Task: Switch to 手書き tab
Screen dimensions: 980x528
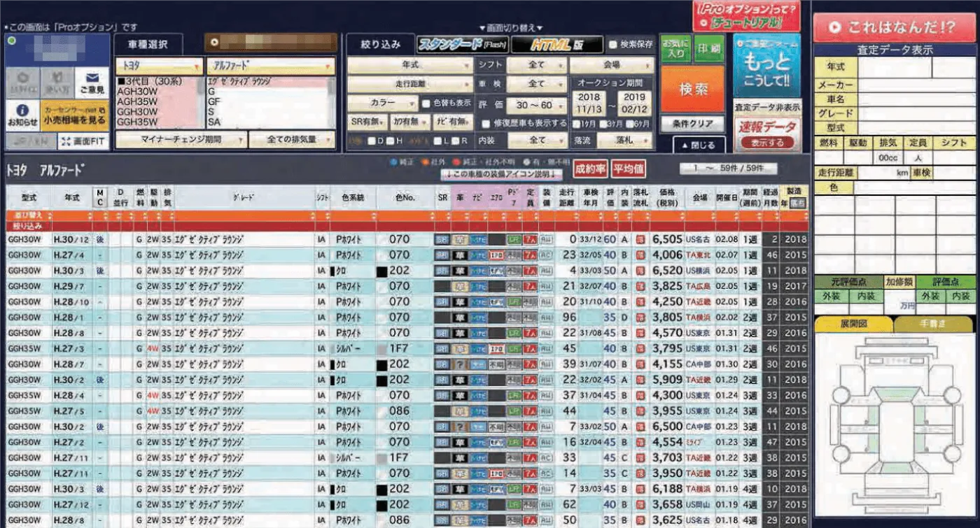Action: coord(934,325)
